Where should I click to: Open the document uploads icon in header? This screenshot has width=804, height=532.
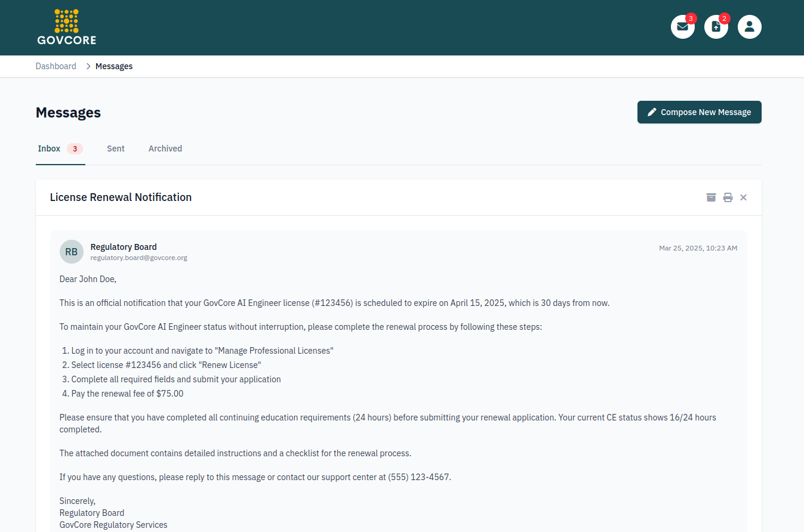point(716,27)
